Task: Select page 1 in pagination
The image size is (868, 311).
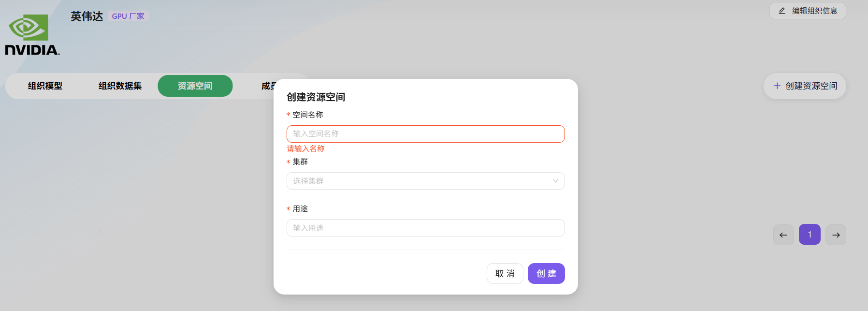Action: [x=810, y=235]
